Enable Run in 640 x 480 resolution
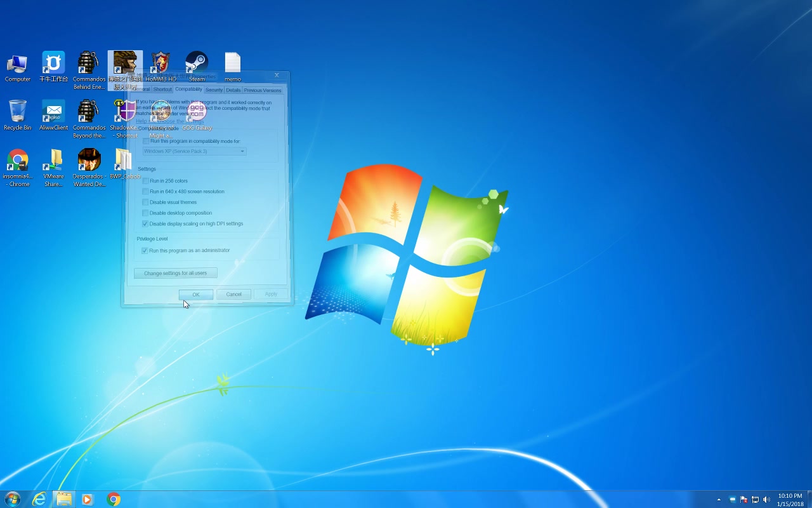 tap(145, 192)
